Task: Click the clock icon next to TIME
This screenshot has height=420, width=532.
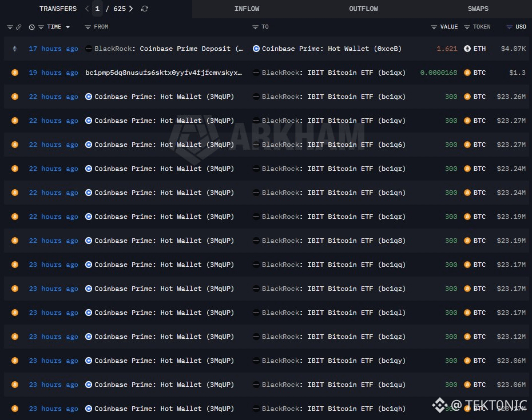Action: (x=31, y=27)
